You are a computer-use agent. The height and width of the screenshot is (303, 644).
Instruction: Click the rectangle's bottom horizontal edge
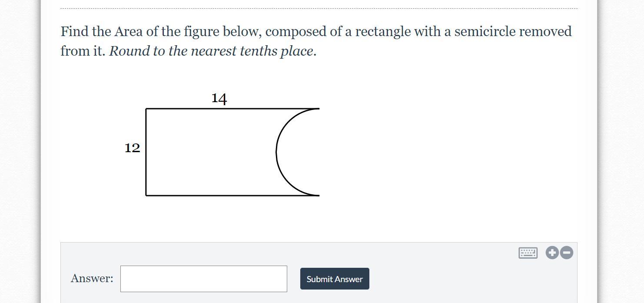coord(232,196)
